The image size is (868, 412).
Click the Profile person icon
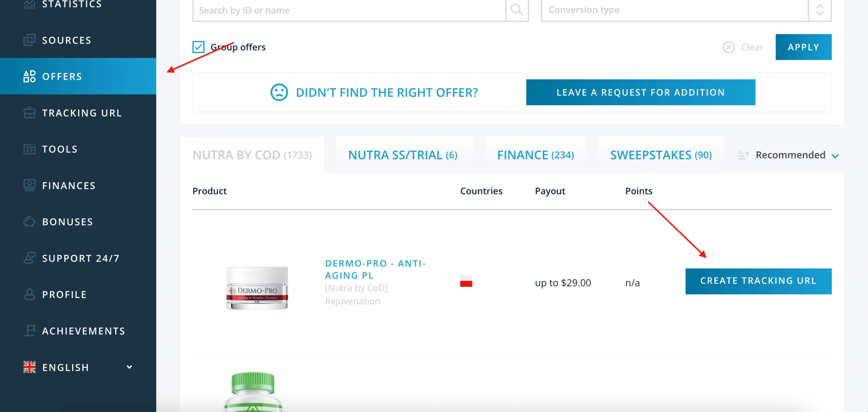click(x=29, y=294)
